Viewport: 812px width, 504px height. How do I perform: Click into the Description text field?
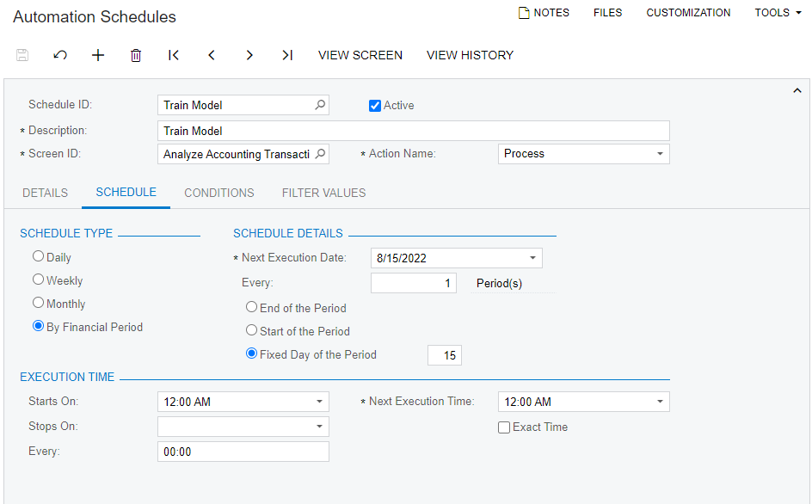pos(413,131)
